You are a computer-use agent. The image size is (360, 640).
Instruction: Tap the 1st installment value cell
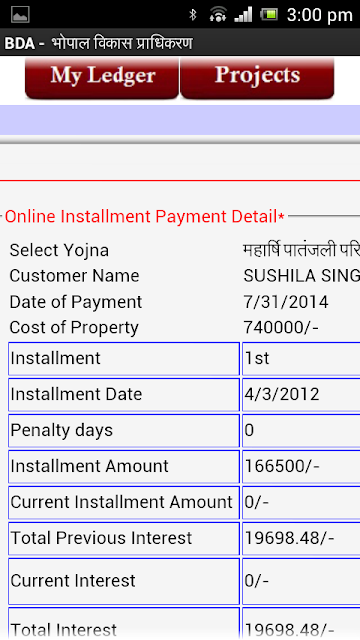click(301, 359)
